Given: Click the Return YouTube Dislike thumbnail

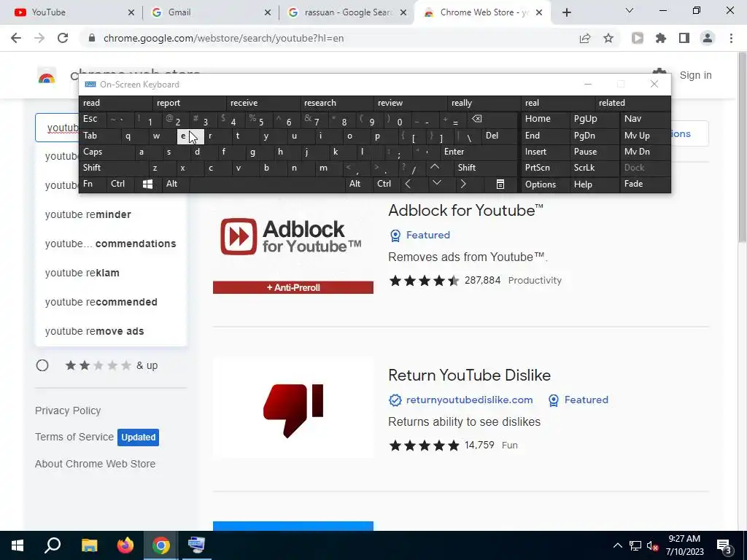Looking at the screenshot, I should [293, 408].
